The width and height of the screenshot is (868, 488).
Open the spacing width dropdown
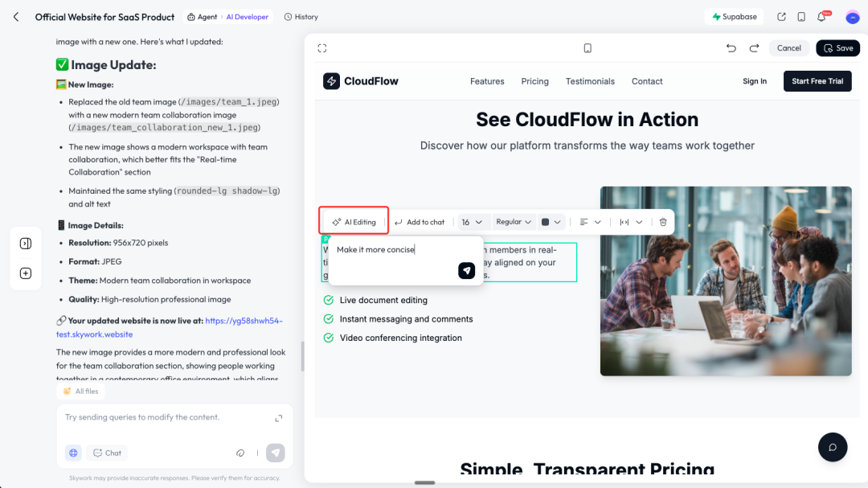631,222
